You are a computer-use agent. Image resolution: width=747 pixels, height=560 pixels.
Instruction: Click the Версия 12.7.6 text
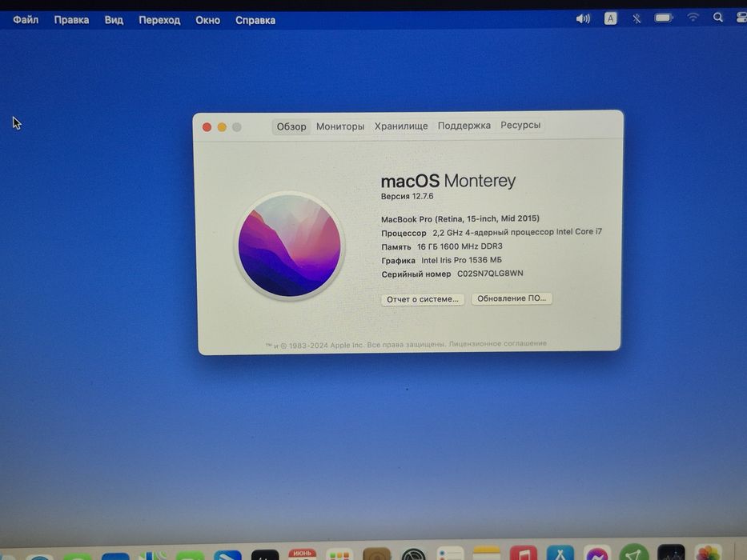[x=408, y=196]
